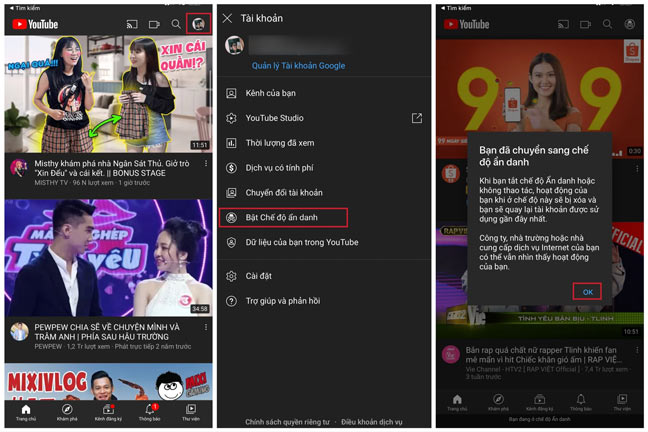Close the Tài khoản account menu with X
Viewport: 648px width, 432px height.
coord(227,18)
